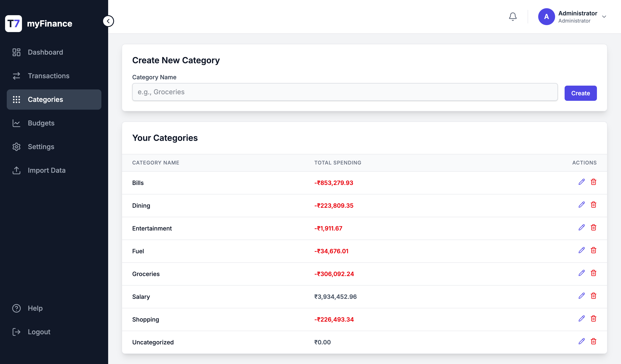Expand the profile menu chevron
This screenshot has width=621, height=364.
(x=604, y=17)
